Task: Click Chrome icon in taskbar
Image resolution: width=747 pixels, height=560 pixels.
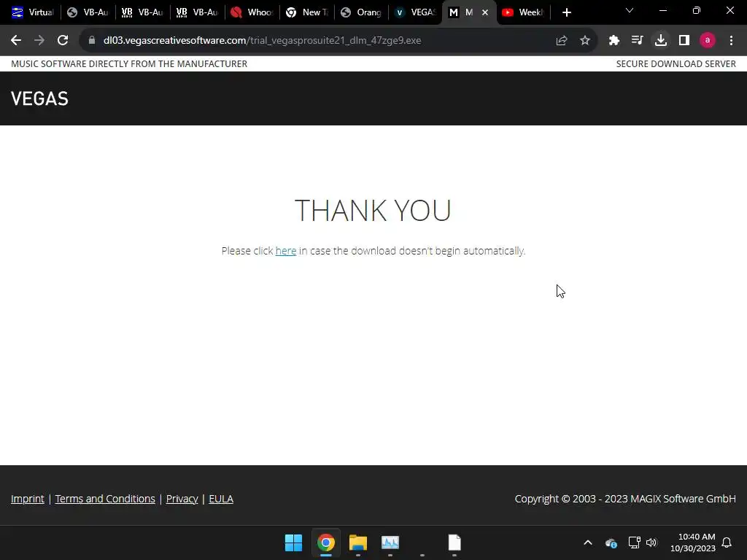Action: click(x=326, y=542)
